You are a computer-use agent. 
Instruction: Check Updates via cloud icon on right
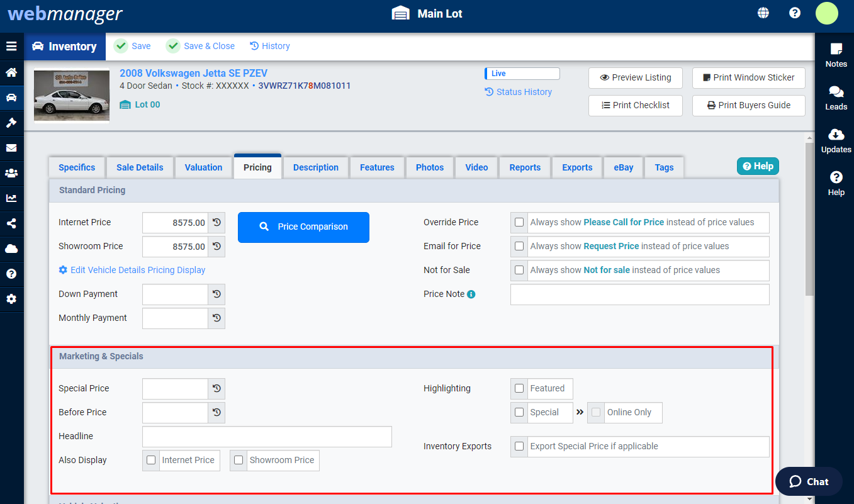[x=836, y=140]
